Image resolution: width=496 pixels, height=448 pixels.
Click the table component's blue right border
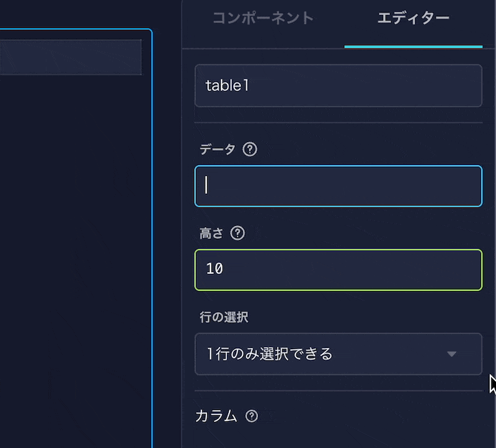click(151, 248)
